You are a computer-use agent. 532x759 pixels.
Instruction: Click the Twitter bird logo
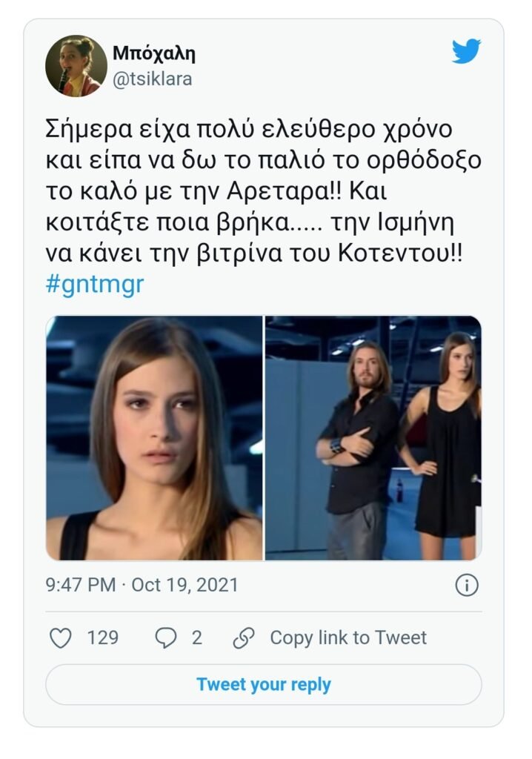(x=466, y=52)
